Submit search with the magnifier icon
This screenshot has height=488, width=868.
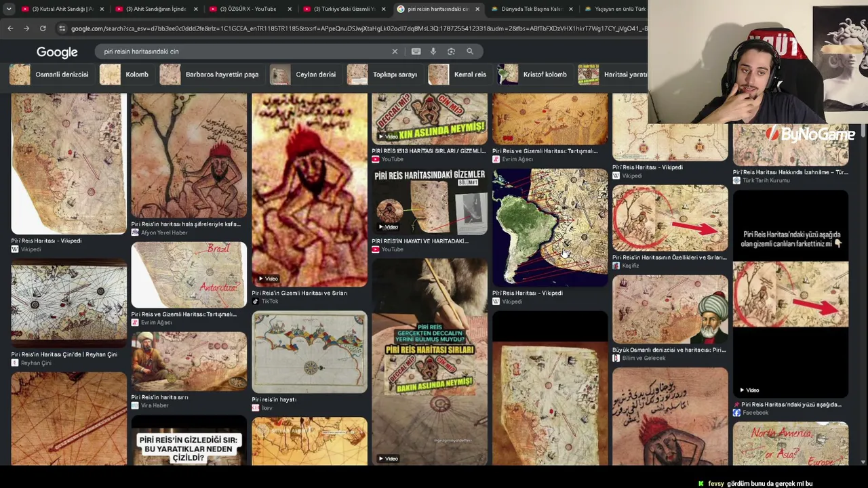[x=469, y=52]
